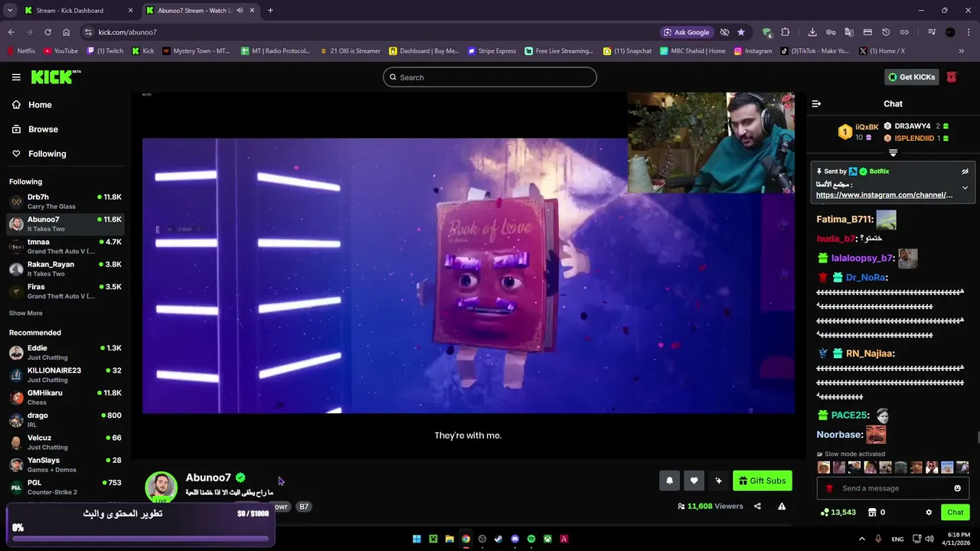Open the Instagram bookmark
Image resolution: width=980 pixels, height=551 pixels.
(753, 51)
